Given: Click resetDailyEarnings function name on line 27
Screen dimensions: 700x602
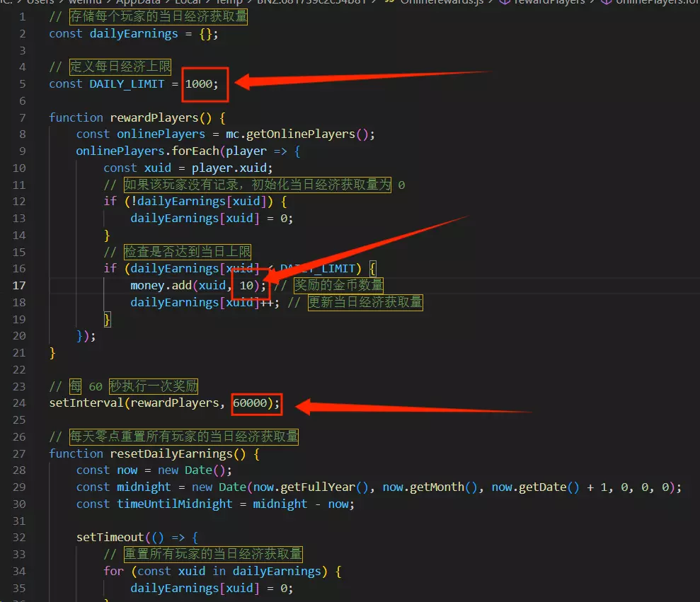Looking at the screenshot, I should click(x=171, y=454).
